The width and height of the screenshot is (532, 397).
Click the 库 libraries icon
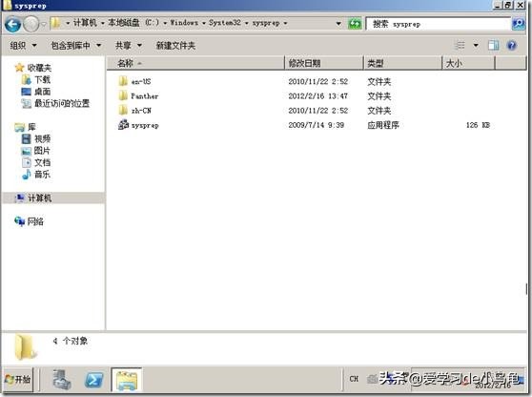[20, 127]
